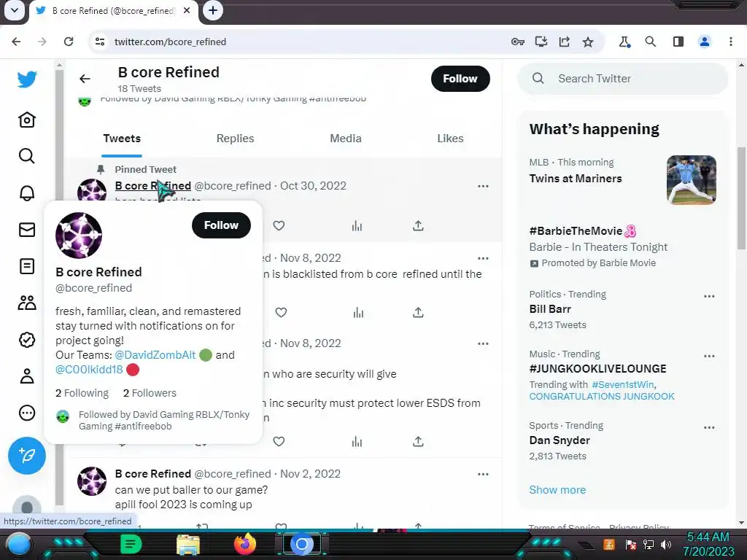
Task: Share the blacklisted Nov 8 tweet
Action: tap(418, 312)
